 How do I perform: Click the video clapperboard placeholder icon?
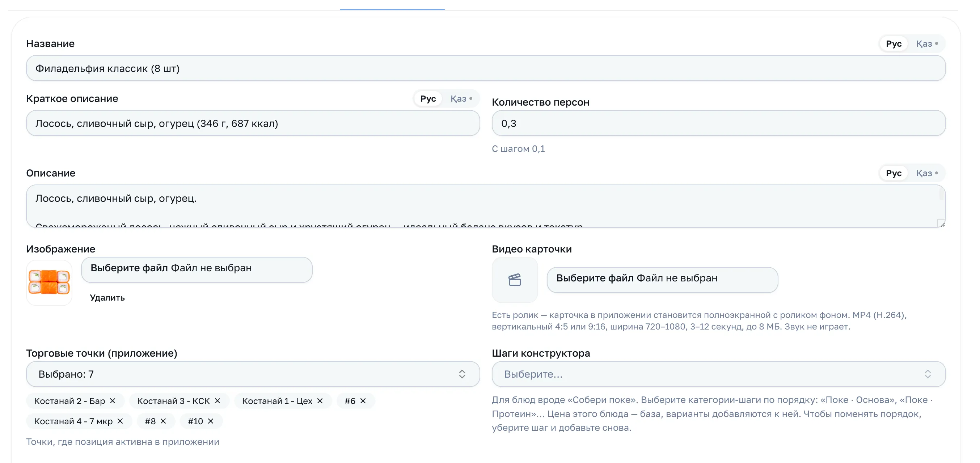(x=515, y=280)
